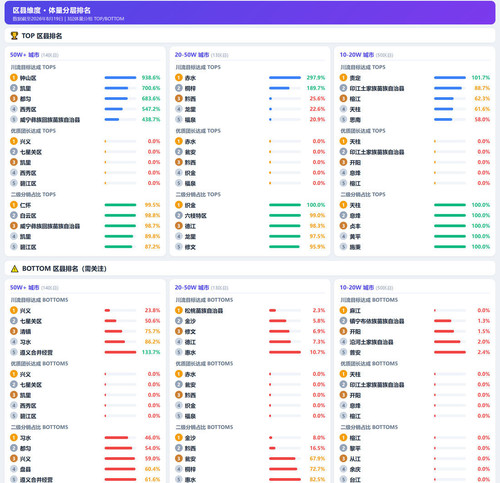Click the rank 1 badge next to 松桃苗族自治县
Image resolution: width=500 pixels, height=483 pixels.
[x=179, y=310]
